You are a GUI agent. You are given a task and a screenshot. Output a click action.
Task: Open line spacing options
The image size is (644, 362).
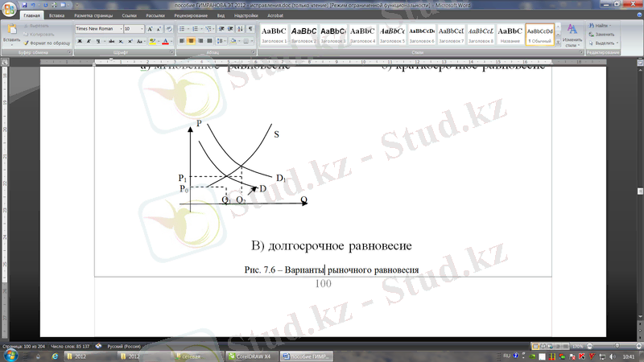(x=221, y=41)
